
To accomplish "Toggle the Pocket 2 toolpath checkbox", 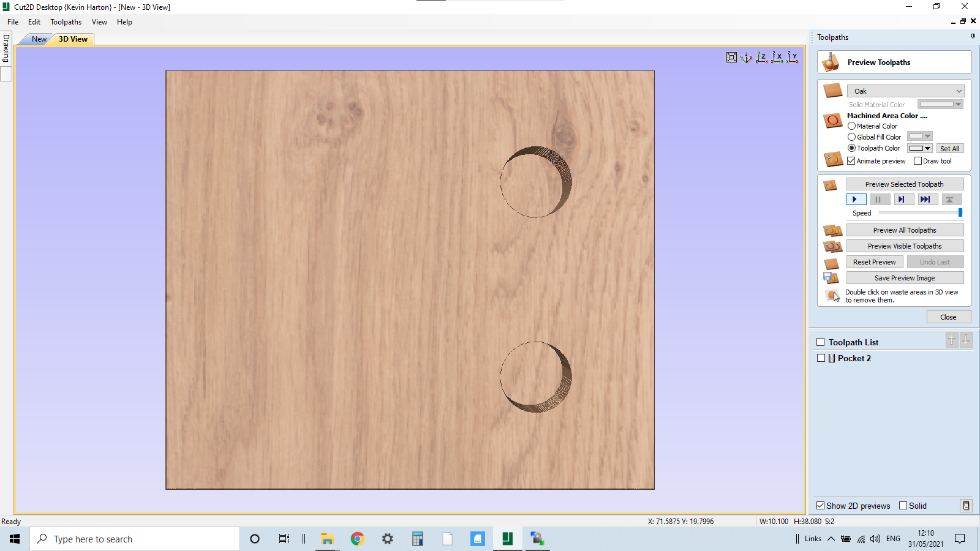I will [x=821, y=358].
